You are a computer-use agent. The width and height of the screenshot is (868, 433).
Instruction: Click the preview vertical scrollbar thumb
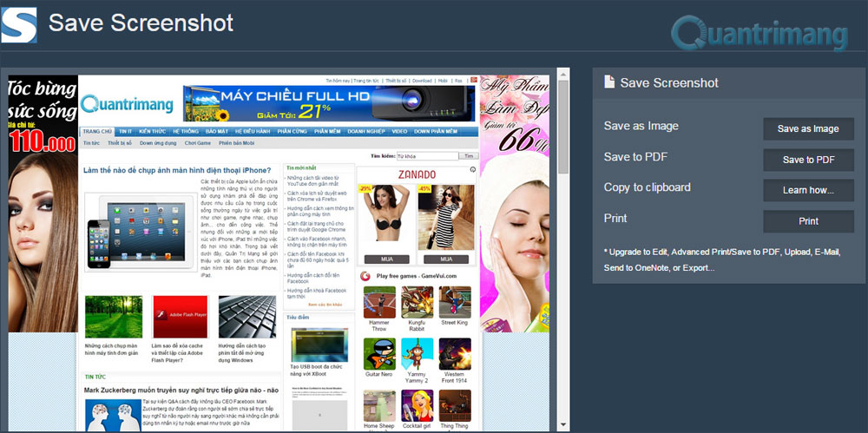click(563, 126)
